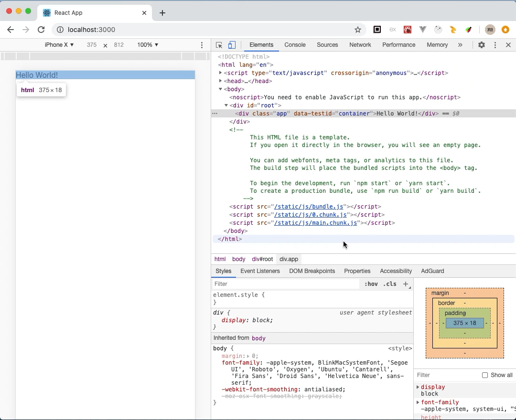Open the Event Listeners tab
The width and height of the screenshot is (516, 420).
click(x=260, y=271)
